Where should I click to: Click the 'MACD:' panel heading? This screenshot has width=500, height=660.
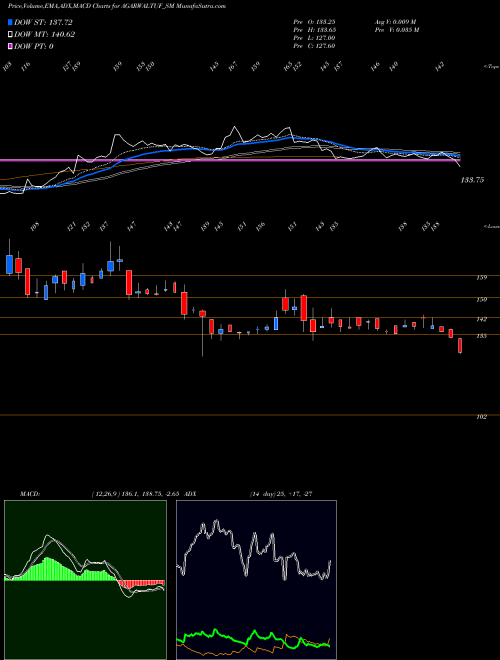(x=29, y=493)
